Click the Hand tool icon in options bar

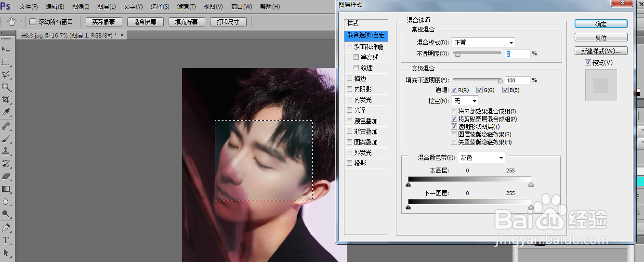(x=12, y=22)
